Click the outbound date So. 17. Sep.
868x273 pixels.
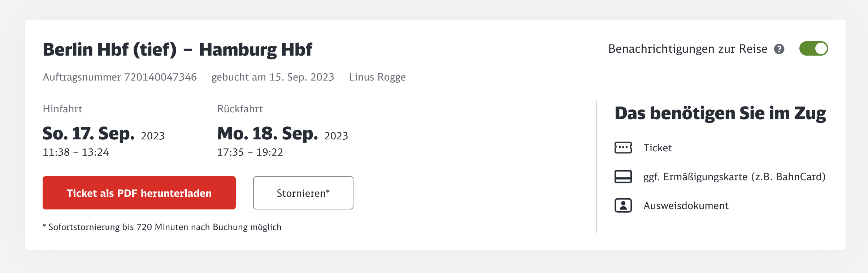[x=89, y=134]
